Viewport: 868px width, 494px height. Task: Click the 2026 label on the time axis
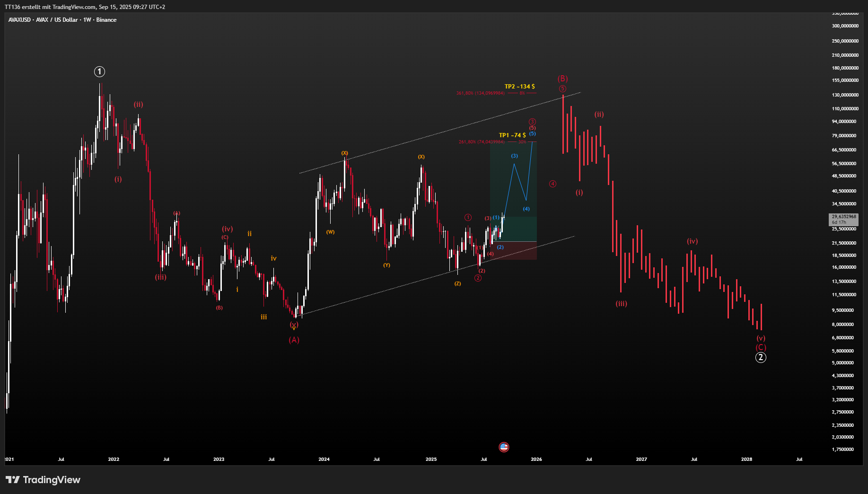(x=536, y=459)
